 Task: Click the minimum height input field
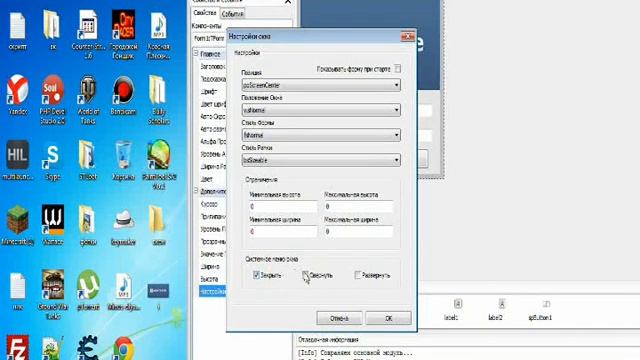tap(283, 207)
